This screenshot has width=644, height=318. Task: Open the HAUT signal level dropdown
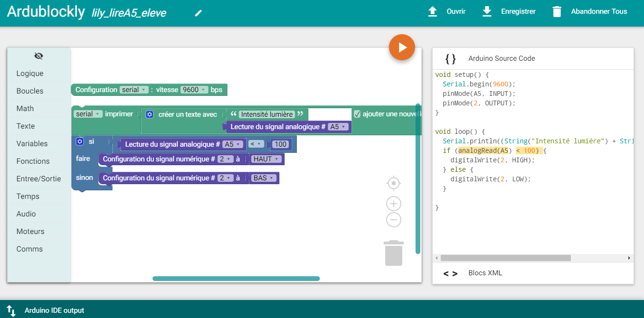[265, 159]
